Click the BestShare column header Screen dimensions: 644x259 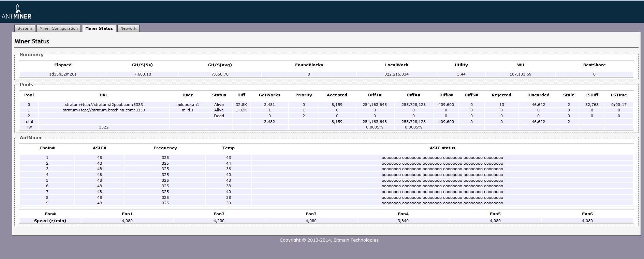click(594, 65)
